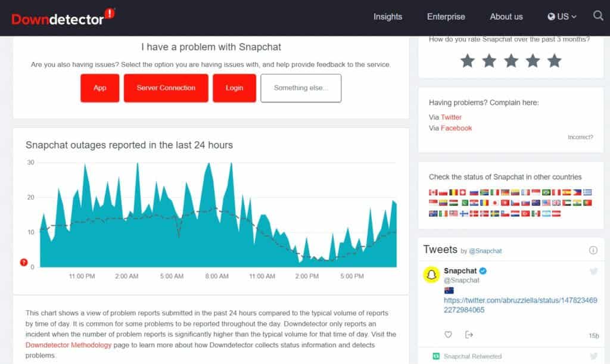
Task: Click the red question mark chart help icon
Action: (x=24, y=262)
